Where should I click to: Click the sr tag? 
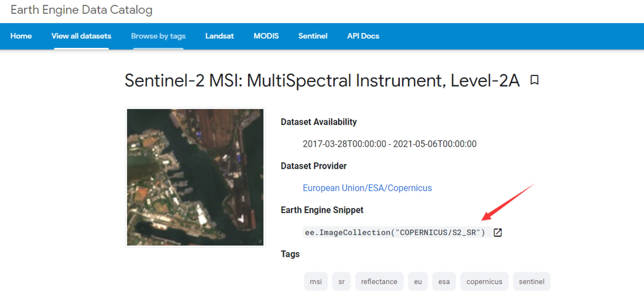(341, 281)
